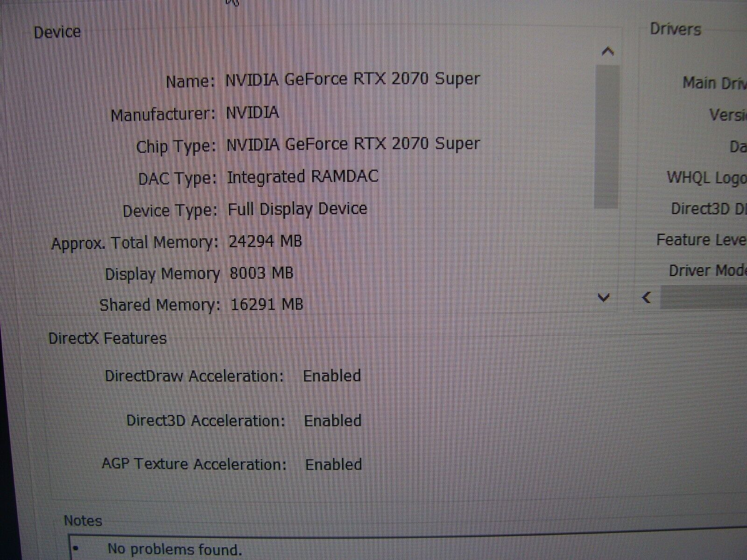Click the 'Device' group heading
This screenshot has width=747, height=560.
(57, 32)
